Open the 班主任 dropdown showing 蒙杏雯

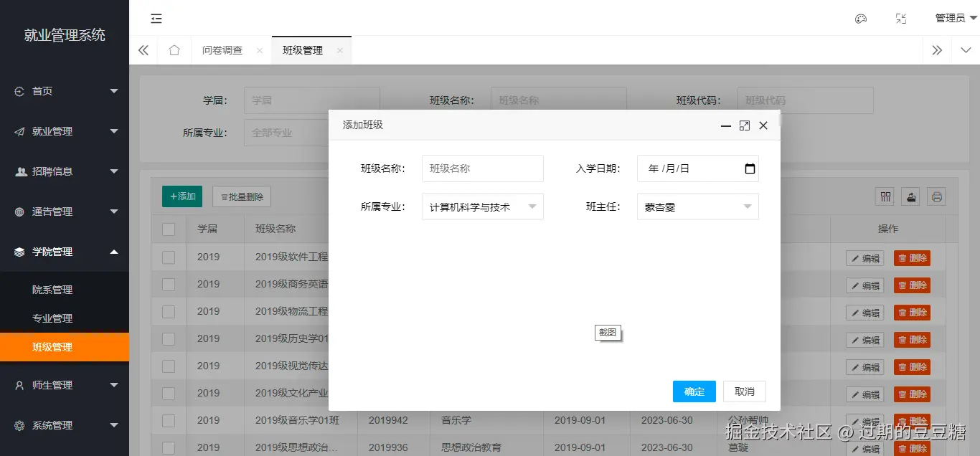click(697, 206)
